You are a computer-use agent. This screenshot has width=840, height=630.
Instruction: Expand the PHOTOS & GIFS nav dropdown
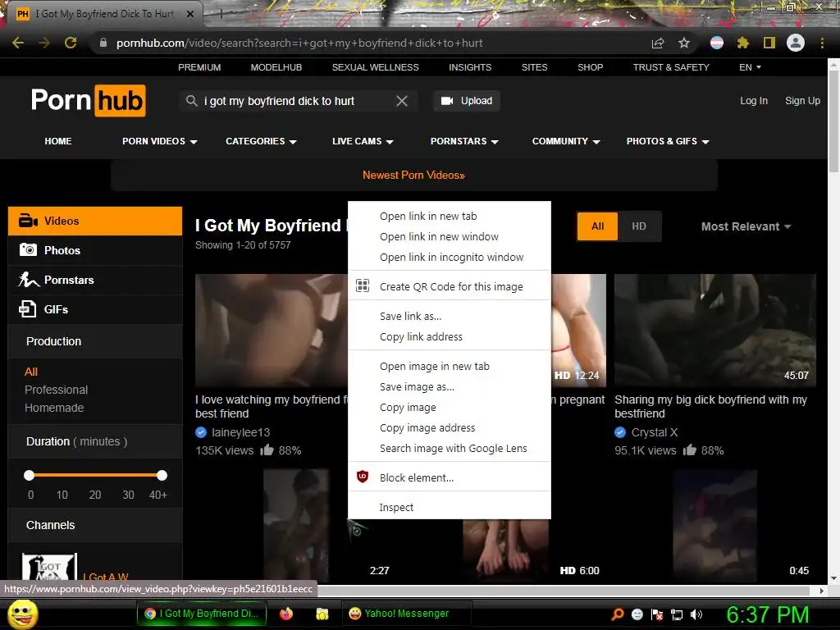coord(668,141)
